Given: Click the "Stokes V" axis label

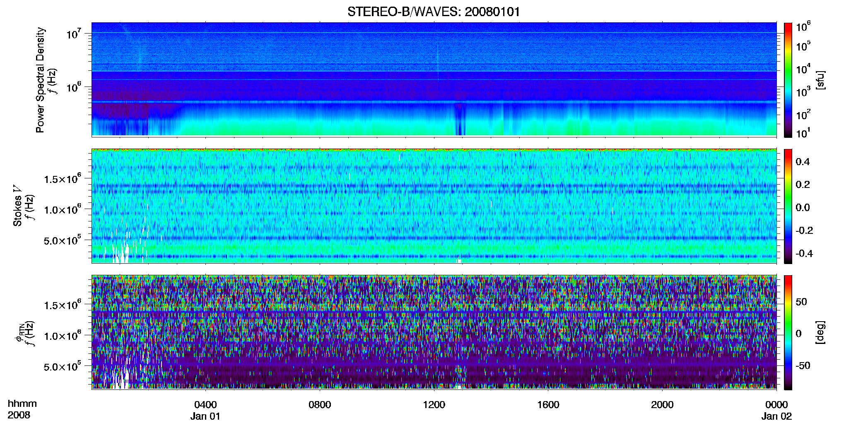Looking at the screenshot, I should click(x=17, y=206).
